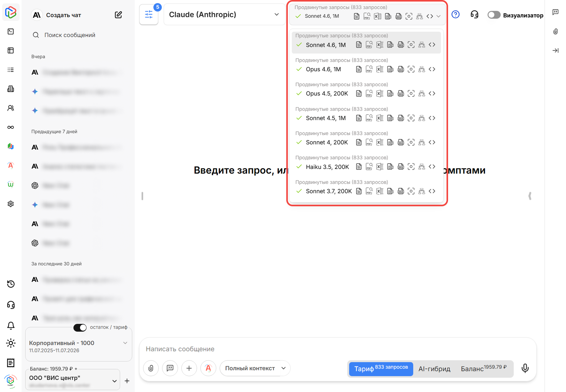Open the filter settings icon with badge 5
This screenshot has height=392, width=566.
pyautogui.click(x=149, y=15)
